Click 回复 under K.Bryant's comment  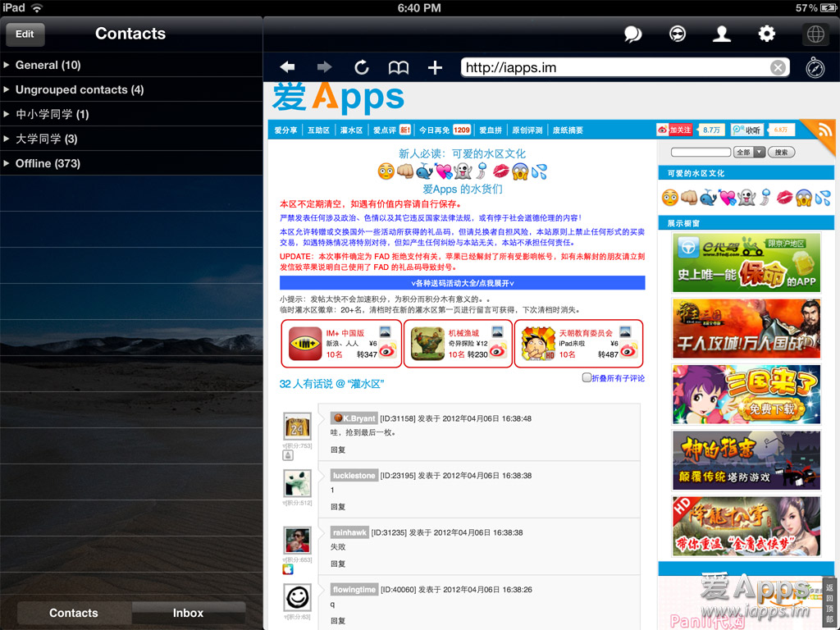338,450
